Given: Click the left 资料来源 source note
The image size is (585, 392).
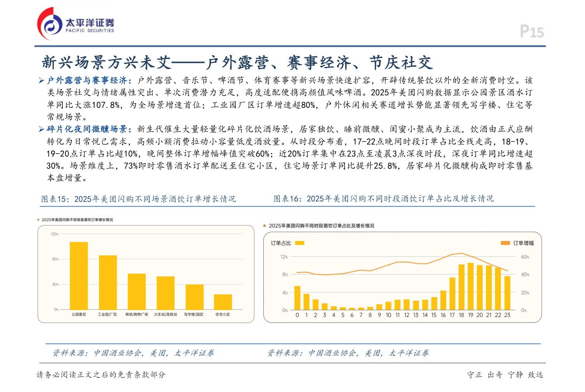Looking at the screenshot, I should pos(133,353).
